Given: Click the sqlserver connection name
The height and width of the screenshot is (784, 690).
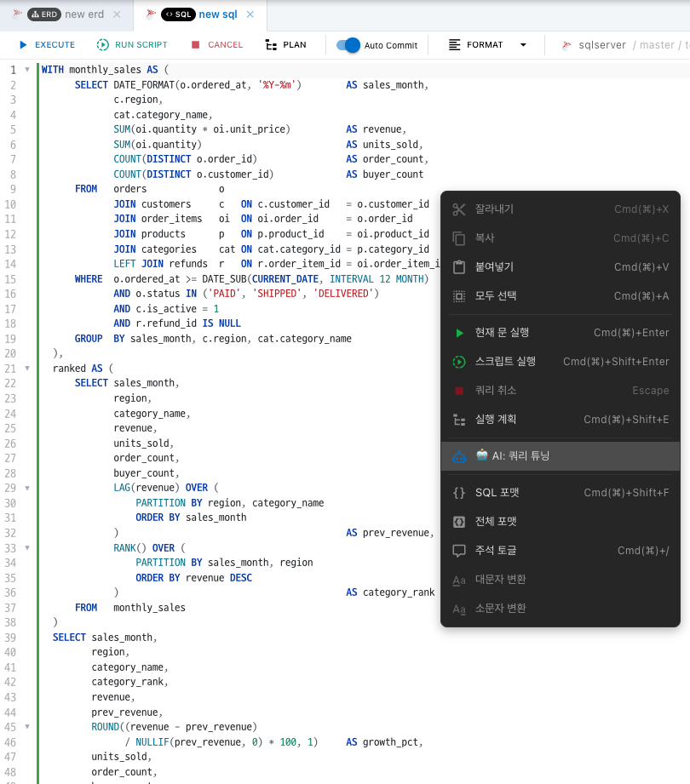Looking at the screenshot, I should [x=602, y=45].
